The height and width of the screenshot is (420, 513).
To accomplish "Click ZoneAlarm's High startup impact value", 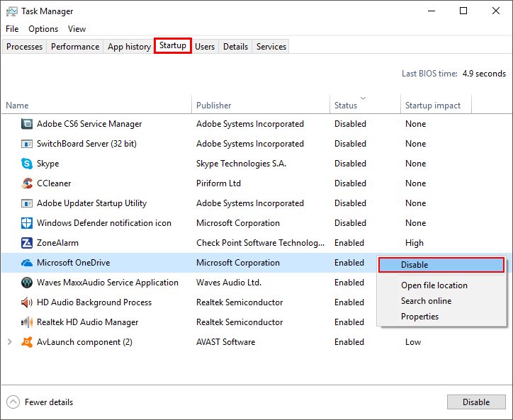I will [415, 243].
